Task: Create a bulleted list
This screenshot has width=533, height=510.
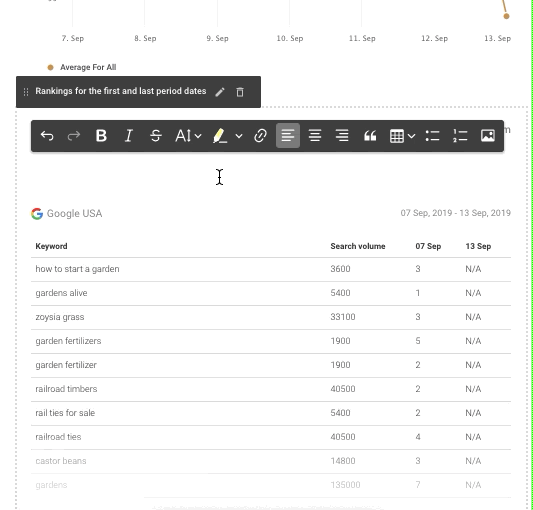Action: point(433,136)
